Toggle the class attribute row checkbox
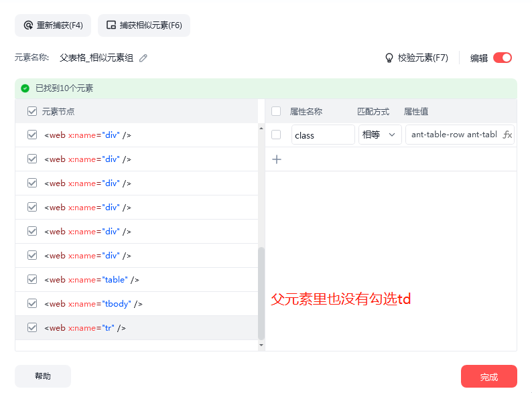532x393 pixels. pos(276,135)
